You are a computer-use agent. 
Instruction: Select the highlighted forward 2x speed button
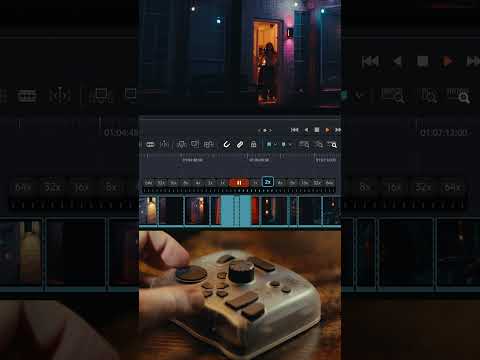[x=268, y=182]
